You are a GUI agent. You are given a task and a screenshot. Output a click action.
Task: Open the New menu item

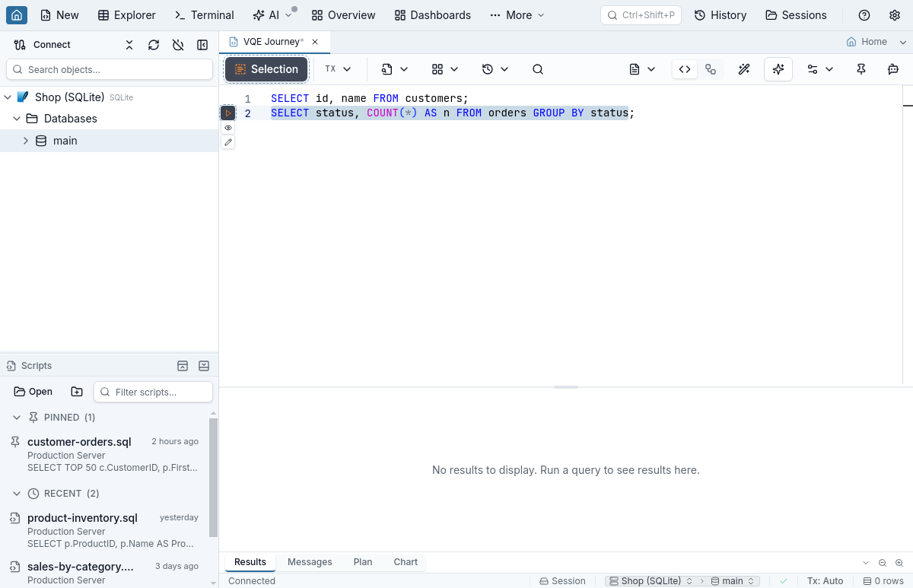(59, 15)
